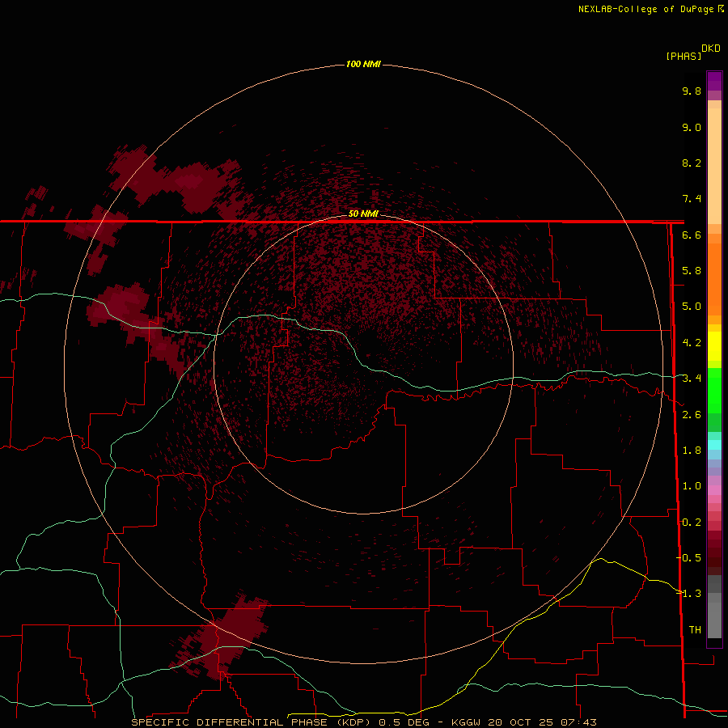Click the -1.3 legend value
This screenshot has height=728, width=728.
click(x=689, y=594)
